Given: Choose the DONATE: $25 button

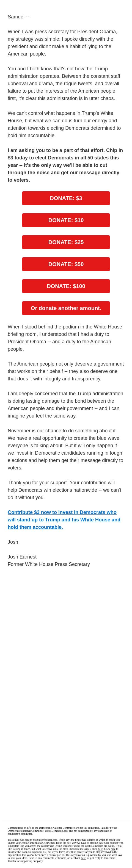Looking at the screenshot, I should (66, 242).
